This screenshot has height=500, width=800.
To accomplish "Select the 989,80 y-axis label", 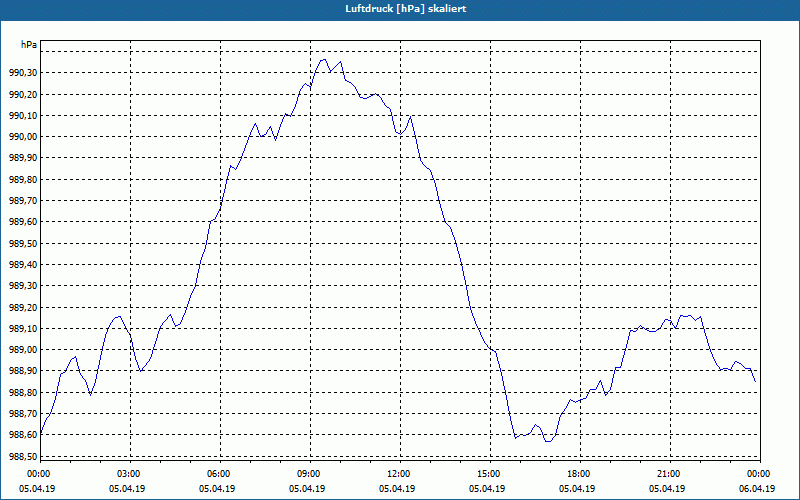I will [x=23, y=180].
